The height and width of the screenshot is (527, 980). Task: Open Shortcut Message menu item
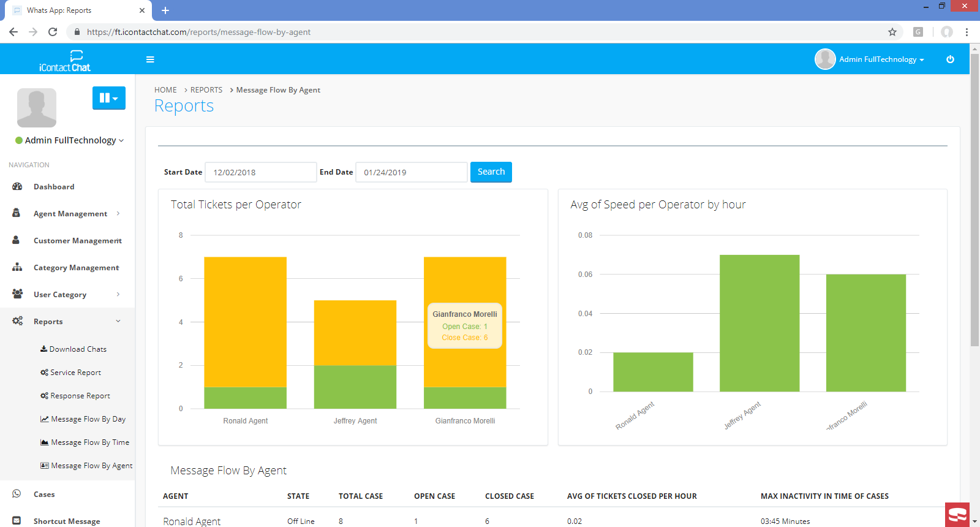[67, 521]
